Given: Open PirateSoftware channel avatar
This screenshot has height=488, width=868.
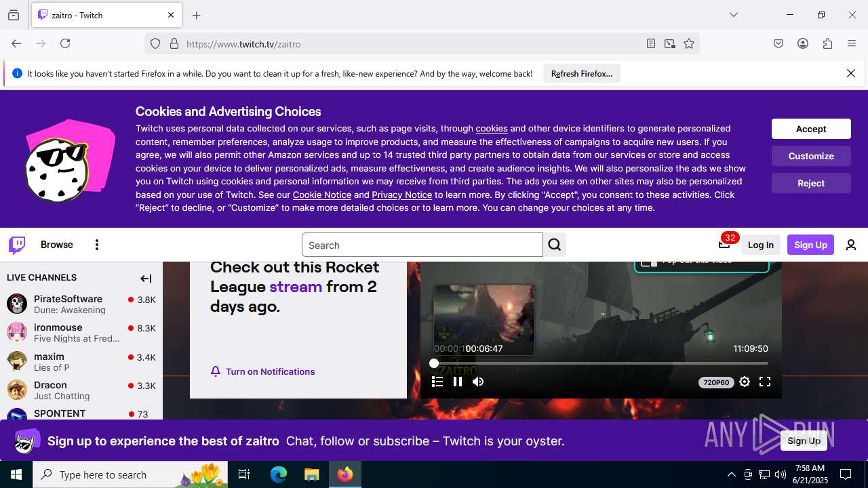Looking at the screenshot, I should pyautogui.click(x=17, y=304).
